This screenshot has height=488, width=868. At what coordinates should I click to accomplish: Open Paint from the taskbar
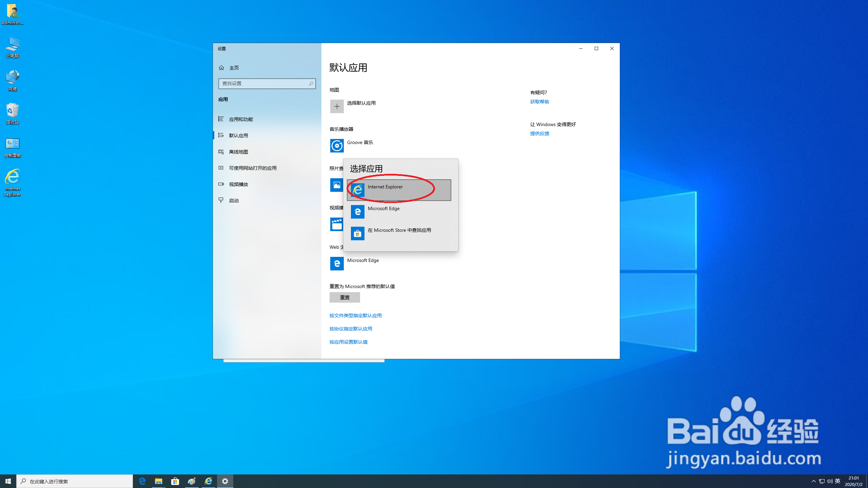coord(192,481)
